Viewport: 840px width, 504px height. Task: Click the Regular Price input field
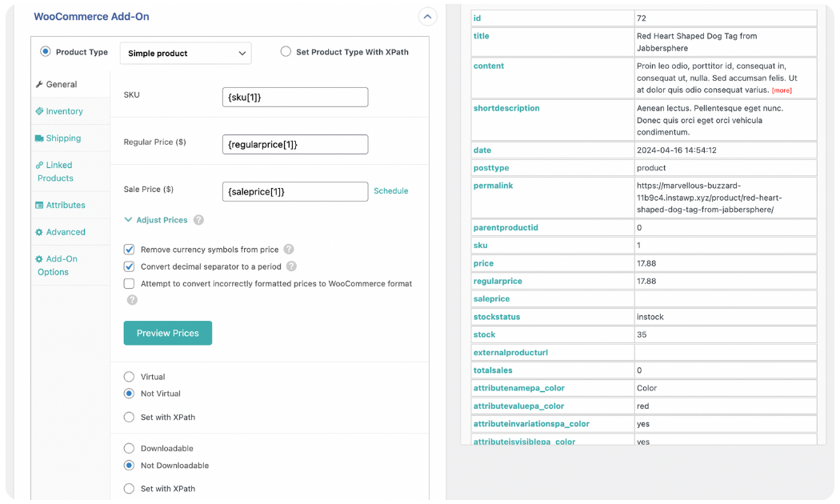[x=294, y=144]
